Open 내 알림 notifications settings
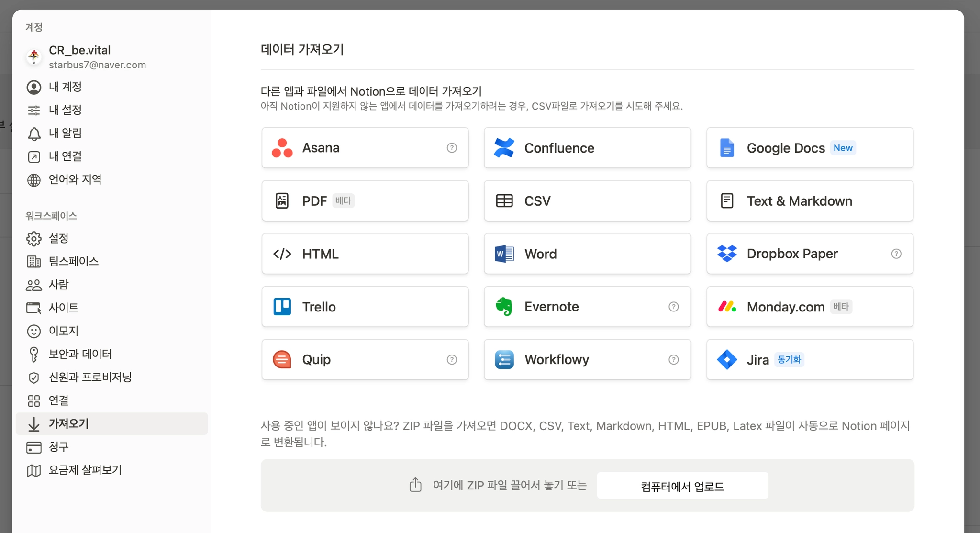The image size is (980, 533). [x=65, y=133]
